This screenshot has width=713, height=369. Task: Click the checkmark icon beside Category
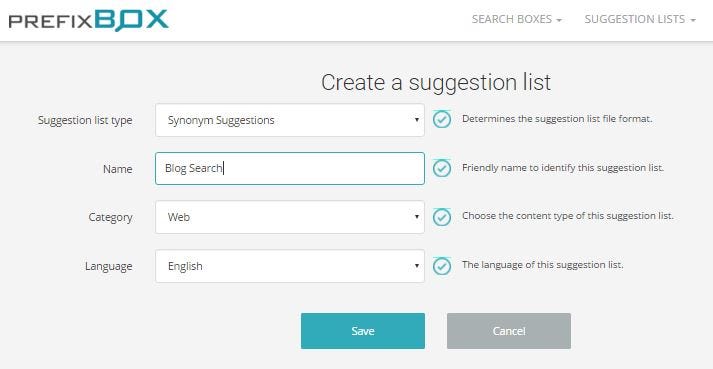tap(442, 217)
